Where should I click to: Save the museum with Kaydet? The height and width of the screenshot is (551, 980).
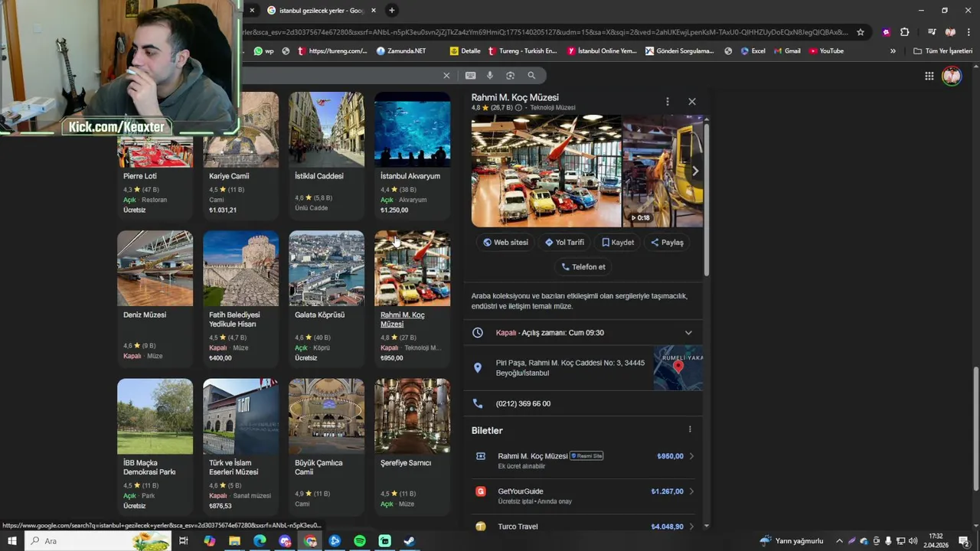click(x=618, y=243)
